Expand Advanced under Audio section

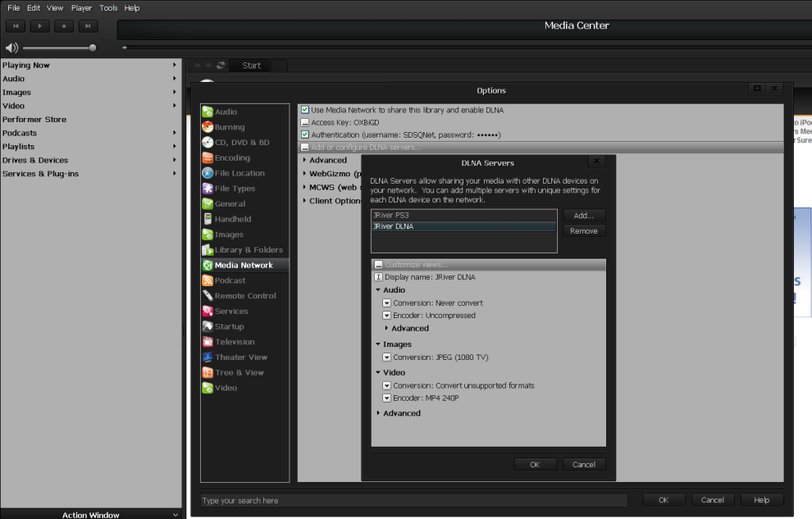coord(386,329)
